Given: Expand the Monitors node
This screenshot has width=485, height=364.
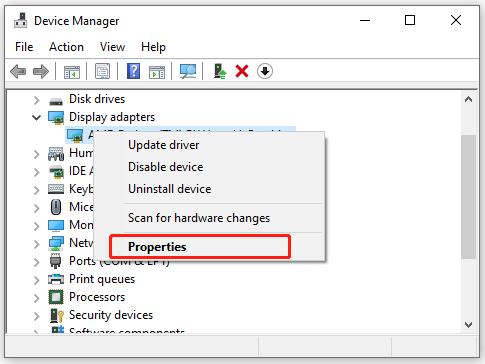Looking at the screenshot, I should point(36,226).
